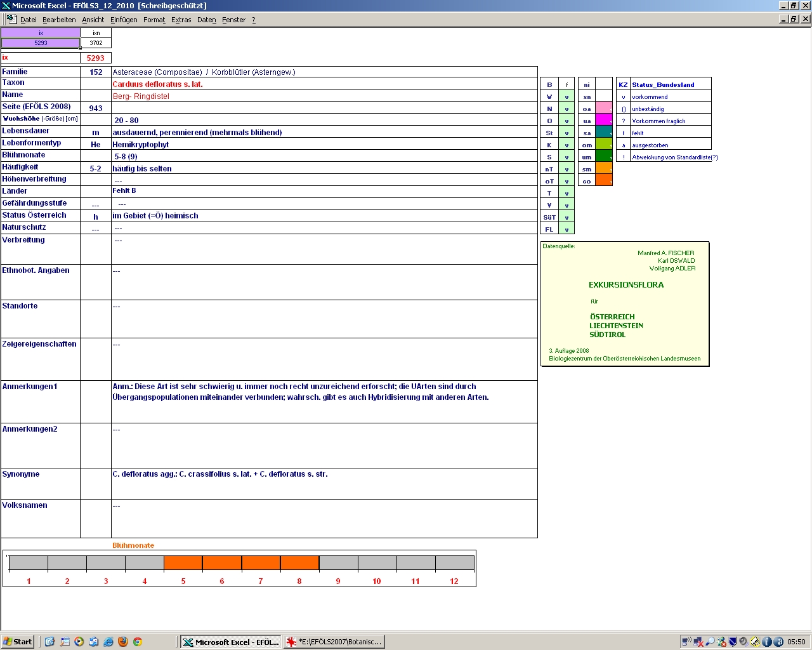Select the pink 'oa' color cell
812x650 pixels.
pyautogui.click(x=604, y=109)
